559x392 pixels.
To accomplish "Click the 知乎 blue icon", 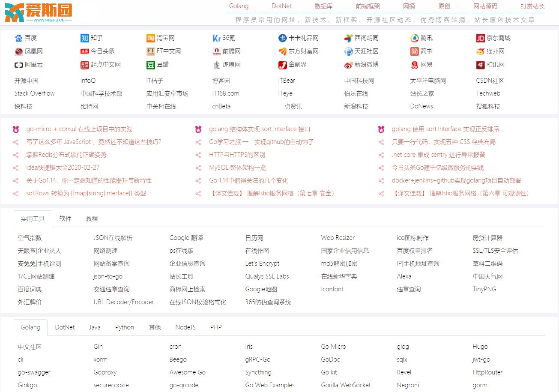I will click(x=84, y=38).
